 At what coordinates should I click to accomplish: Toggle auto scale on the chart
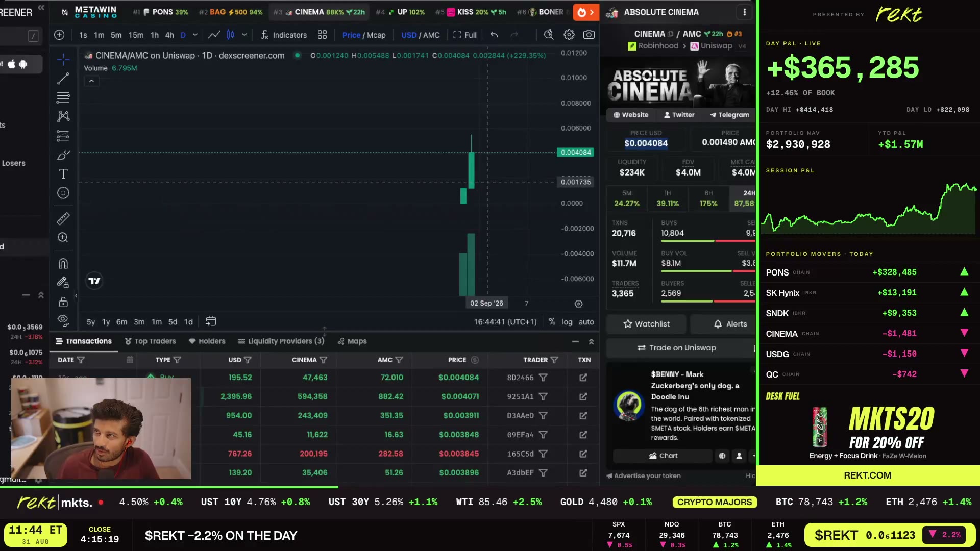tap(586, 322)
